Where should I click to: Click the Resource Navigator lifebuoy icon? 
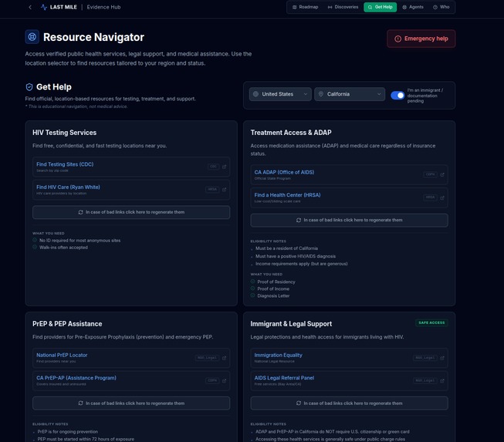pyautogui.click(x=32, y=37)
